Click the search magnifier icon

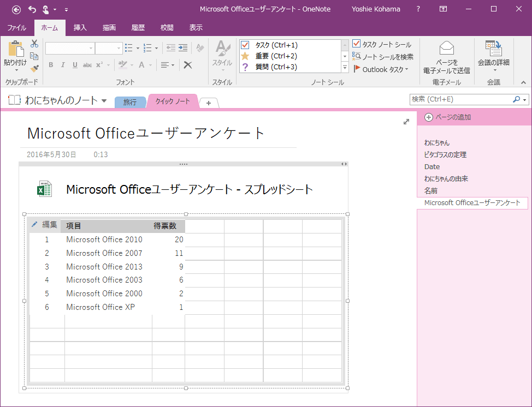tap(516, 99)
